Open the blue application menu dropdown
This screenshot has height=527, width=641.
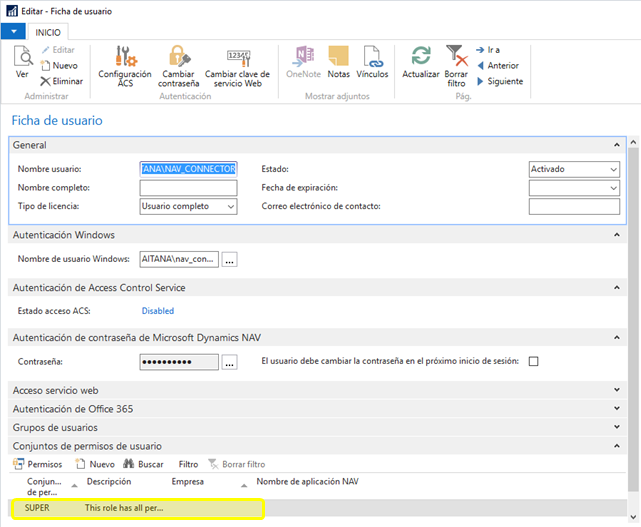tap(13, 31)
